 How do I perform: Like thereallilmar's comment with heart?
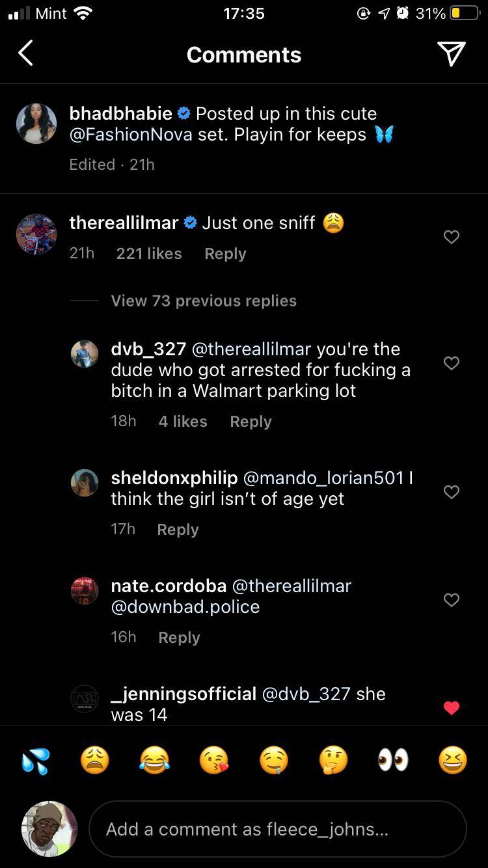[x=451, y=237]
